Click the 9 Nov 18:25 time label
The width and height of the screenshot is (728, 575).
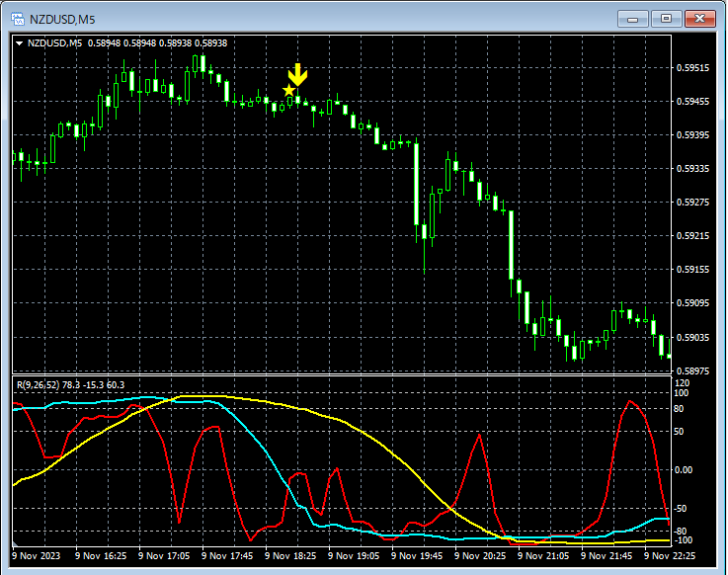pos(290,555)
